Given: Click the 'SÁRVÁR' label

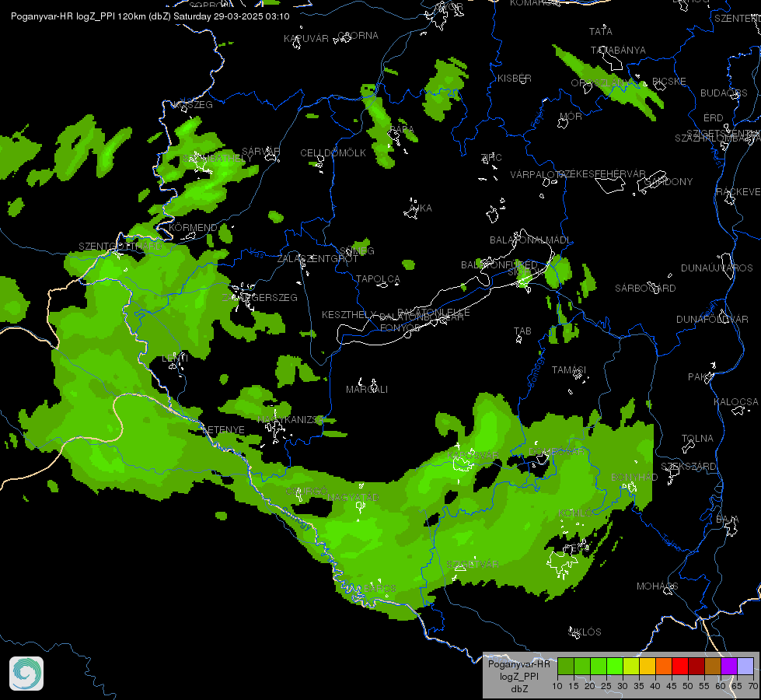Looking at the screenshot, I should click(260, 151).
